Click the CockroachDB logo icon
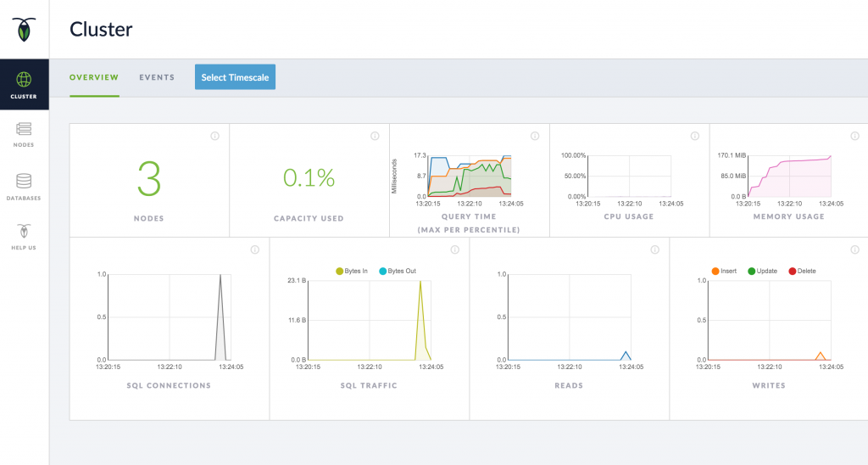868x465 pixels. click(x=24, y=30)
